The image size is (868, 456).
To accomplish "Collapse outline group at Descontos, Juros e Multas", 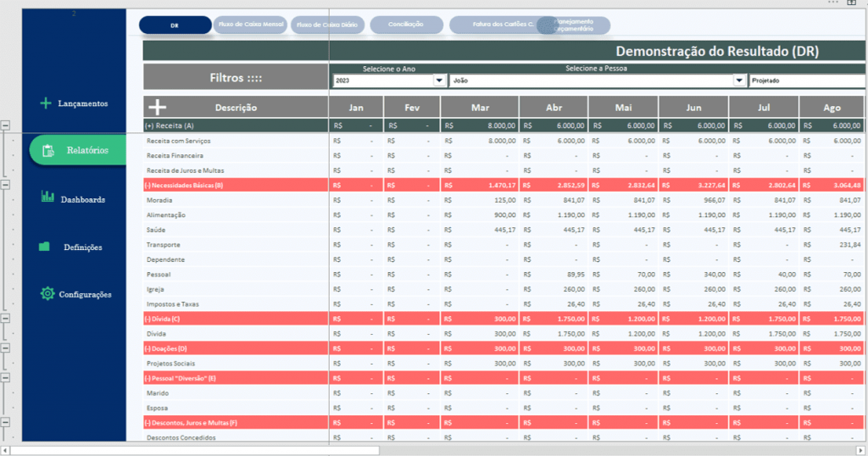I will 5,422.
